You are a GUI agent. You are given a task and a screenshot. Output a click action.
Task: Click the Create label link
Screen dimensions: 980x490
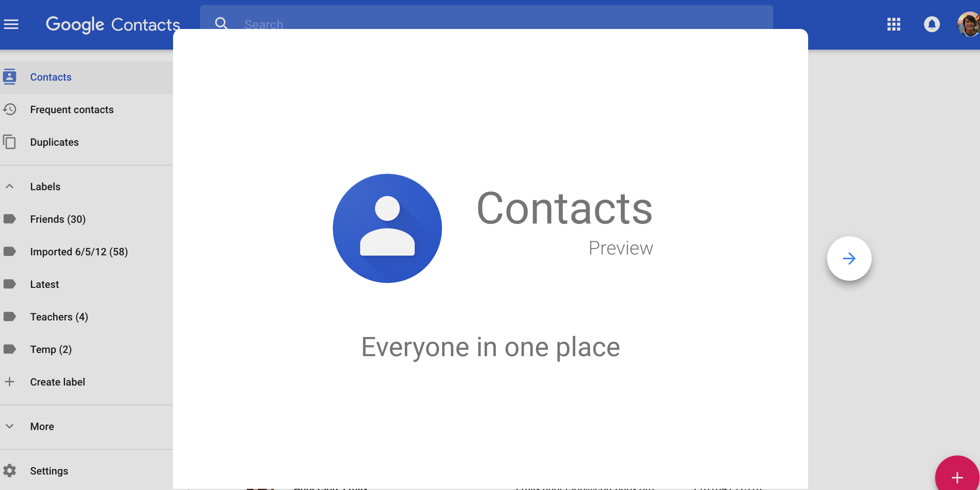(57, 381)
